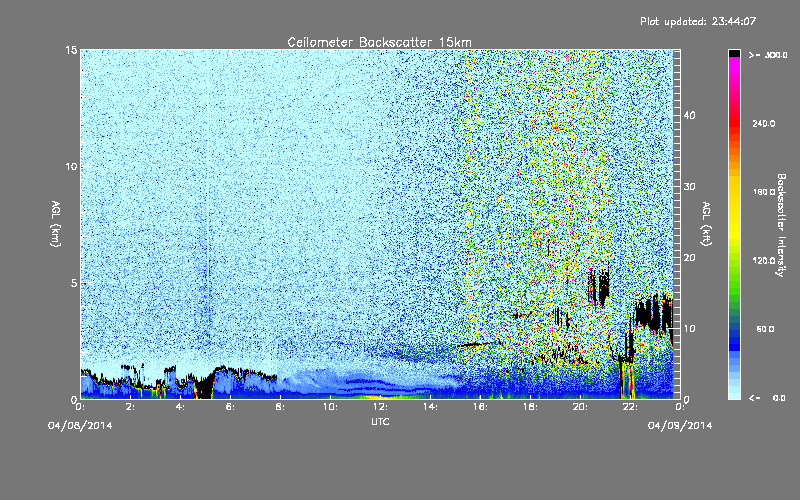Screen dimensions: 800x500
Task: Click the 'AGL (km)' axis label
Action: coord(56,224)
